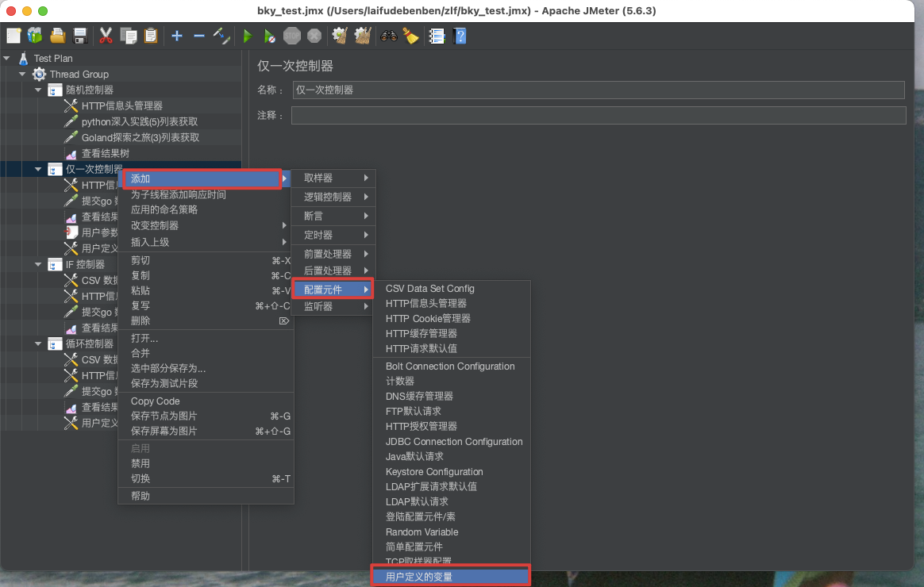Open the 后置处理器 submenu
924x587 pixels.
point(333,270)
